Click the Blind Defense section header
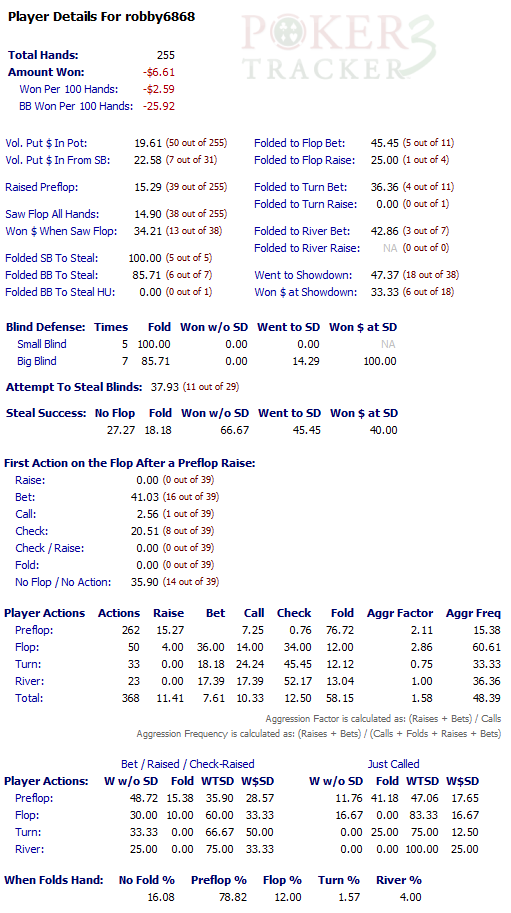 click(45, 327)
